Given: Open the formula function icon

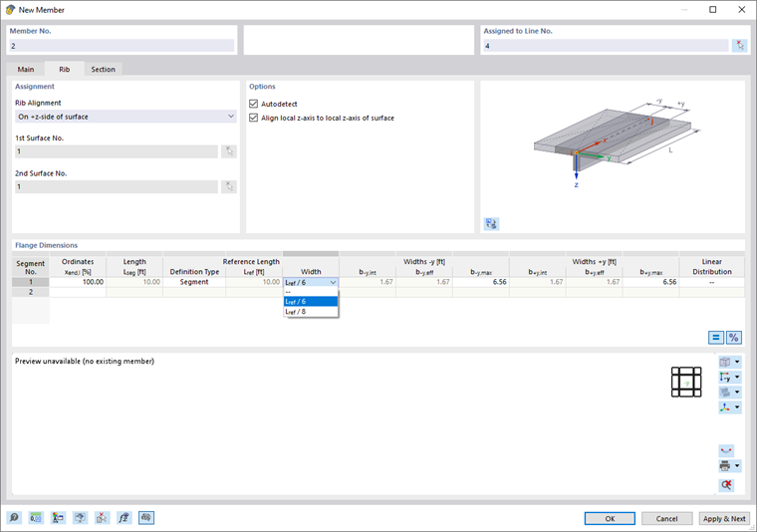Looking at the screenshot, I should click(125, 518).
